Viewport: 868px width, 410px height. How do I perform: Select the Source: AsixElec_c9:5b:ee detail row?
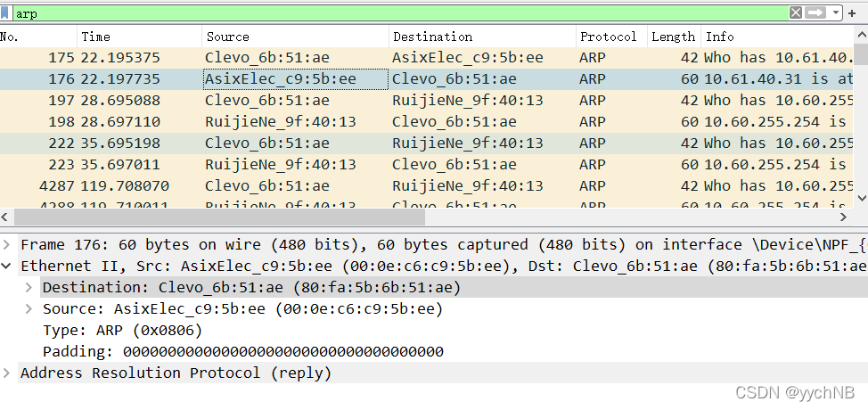click(454, 308)
